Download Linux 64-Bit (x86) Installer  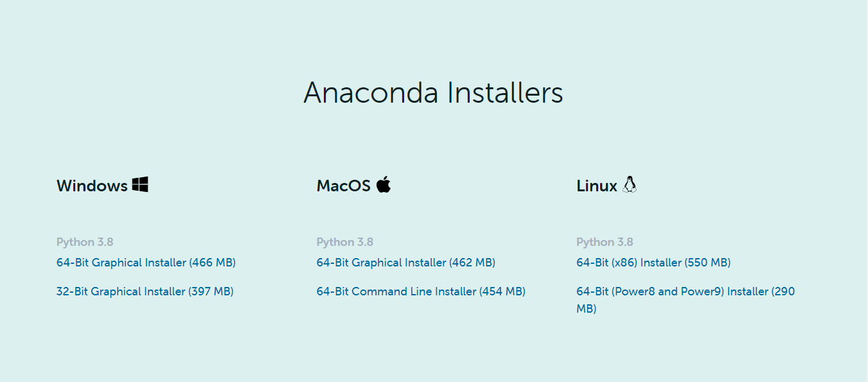tap(653, 263)
